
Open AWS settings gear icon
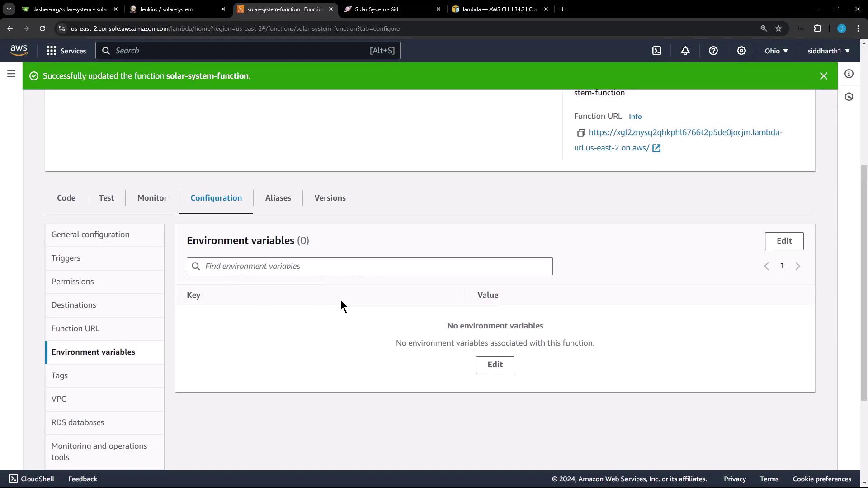tap(741, 51)
